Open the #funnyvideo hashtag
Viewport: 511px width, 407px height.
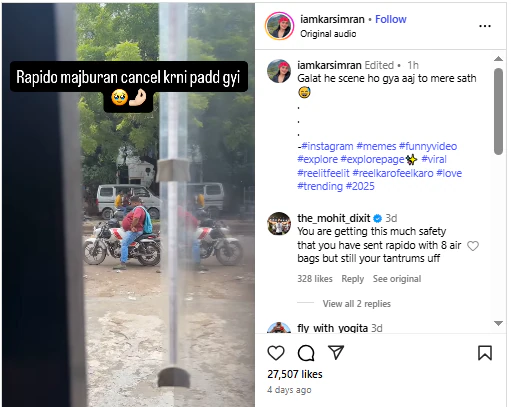[428, 146]
